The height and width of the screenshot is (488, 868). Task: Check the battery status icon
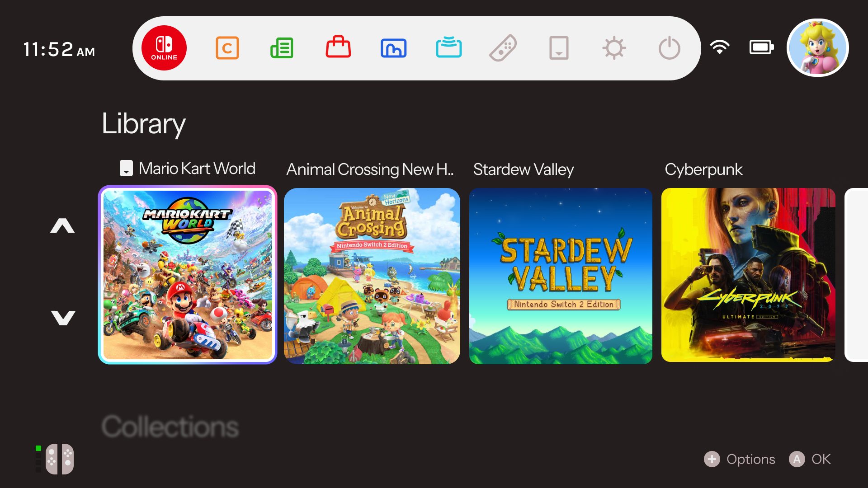(x=762, y=47)
